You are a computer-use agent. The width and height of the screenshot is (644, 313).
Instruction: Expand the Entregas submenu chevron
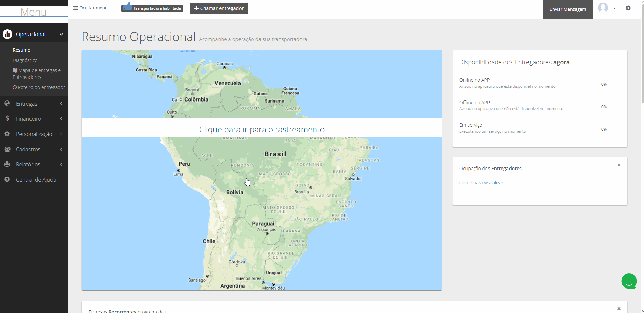61,104
